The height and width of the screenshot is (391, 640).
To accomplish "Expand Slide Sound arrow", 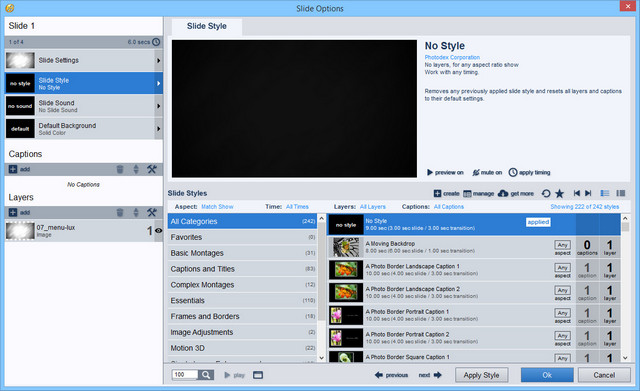I will (158, 106).
